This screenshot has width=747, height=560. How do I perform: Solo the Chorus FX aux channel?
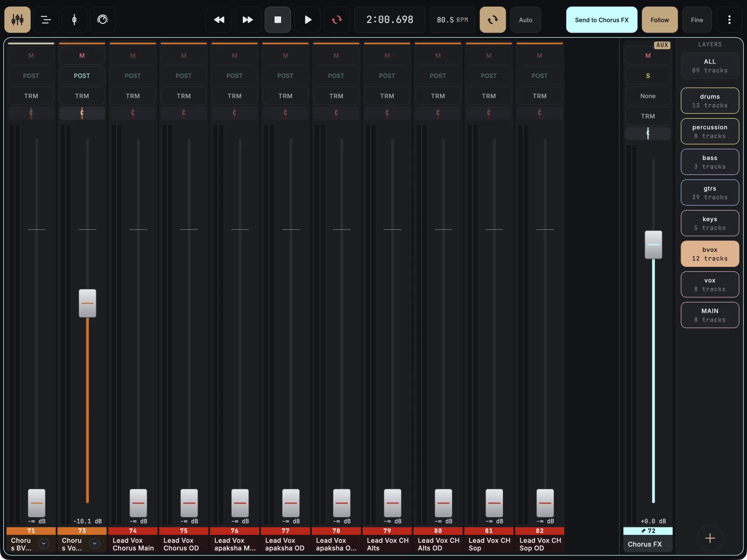(648, 76)
